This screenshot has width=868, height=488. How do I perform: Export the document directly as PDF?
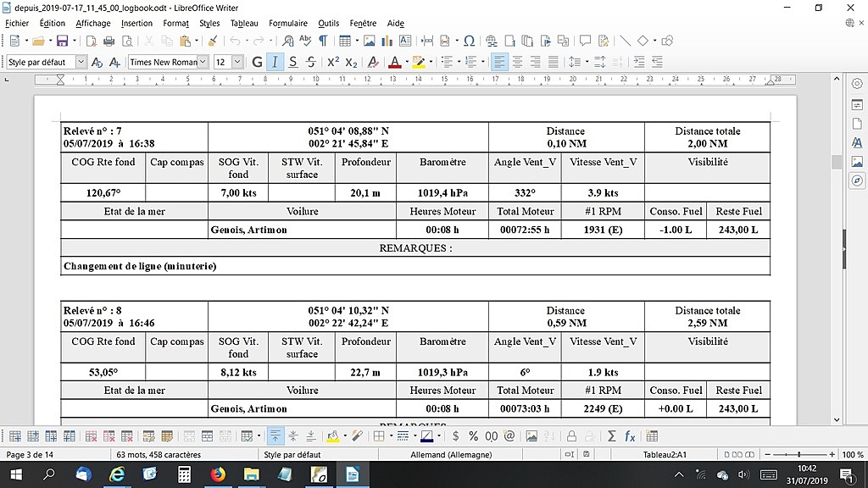[x=92, y=41]
